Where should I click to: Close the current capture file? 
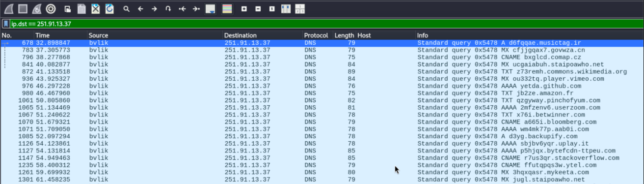pos(96,9)
